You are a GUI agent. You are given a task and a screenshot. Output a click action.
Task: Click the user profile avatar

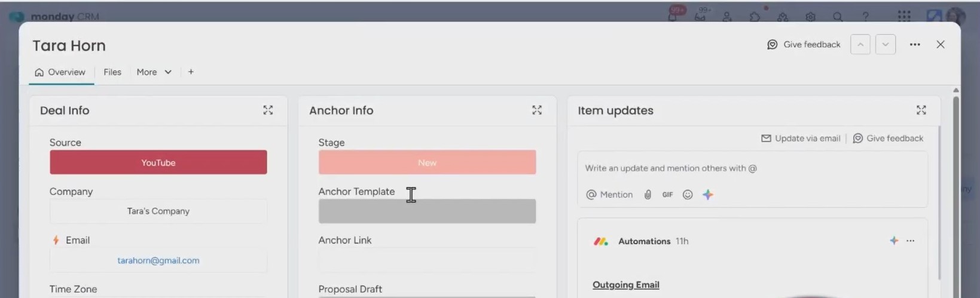[x=955, y=16]
